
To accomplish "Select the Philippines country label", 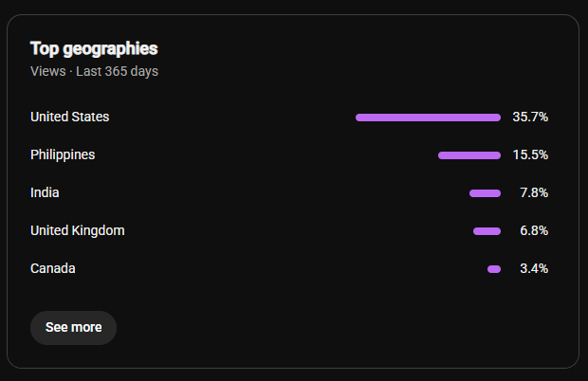I will click(x=63, y=155).
